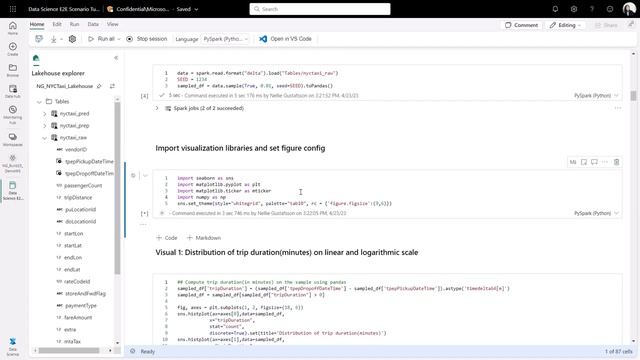Image resolution: width=640 pixels, height=360 pixels.
Task: Open the run options chevron beside import cell
Action: click(145, 176)
